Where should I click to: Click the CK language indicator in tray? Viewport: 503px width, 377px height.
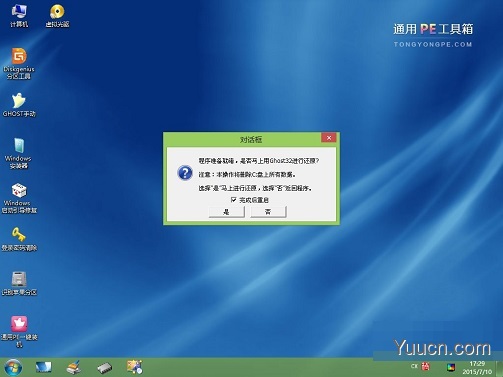(x=414, y=366)
